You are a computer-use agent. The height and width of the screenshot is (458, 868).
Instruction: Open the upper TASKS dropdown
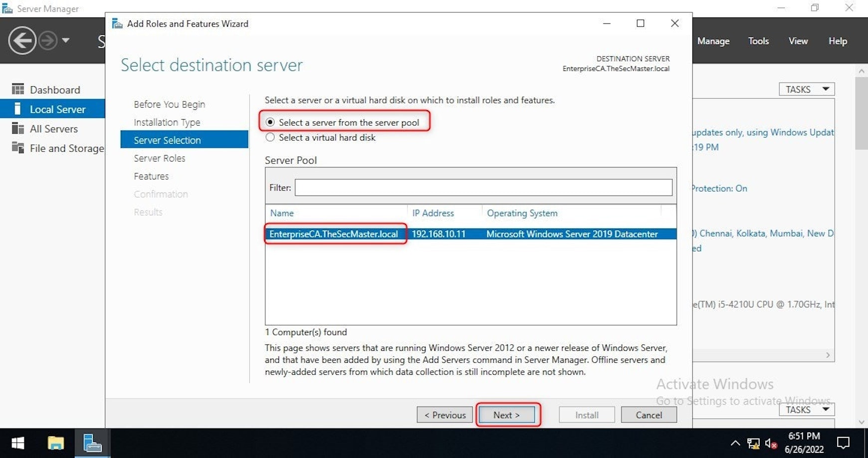pyautogui.click(x=807, y=89)
